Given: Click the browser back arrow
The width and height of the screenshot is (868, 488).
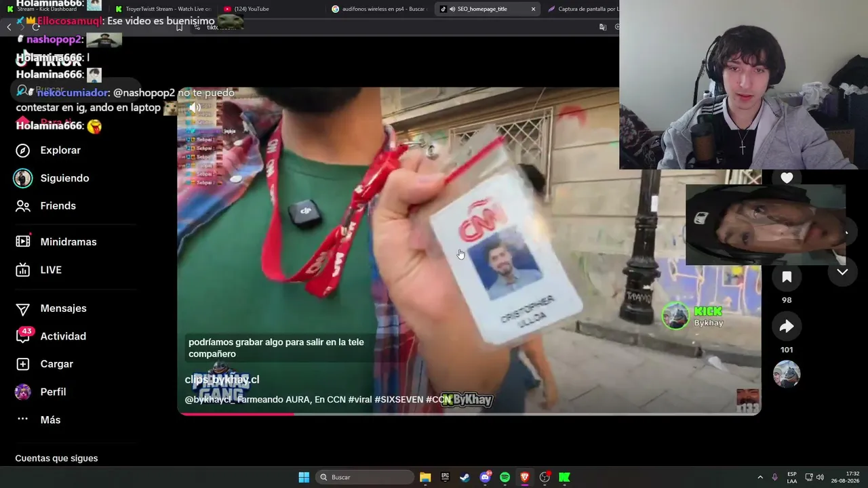Looking at the screenshot, I should coord(9,27).
